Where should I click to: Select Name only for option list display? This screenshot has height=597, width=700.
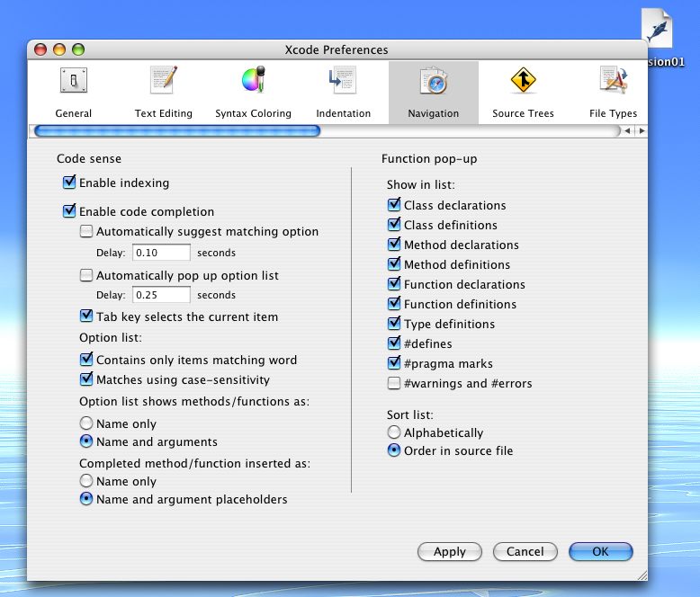click(x=86, y=423)
